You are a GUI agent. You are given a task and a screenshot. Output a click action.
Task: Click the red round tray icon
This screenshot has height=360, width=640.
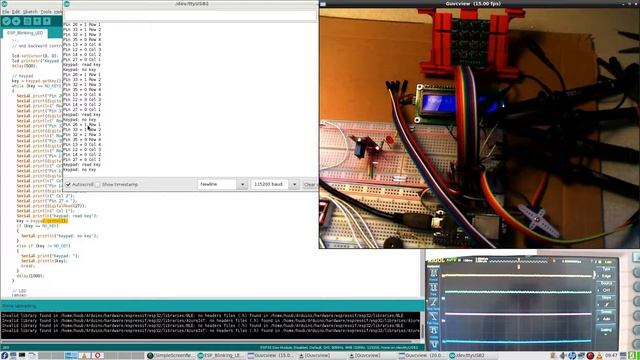(590, 356)
